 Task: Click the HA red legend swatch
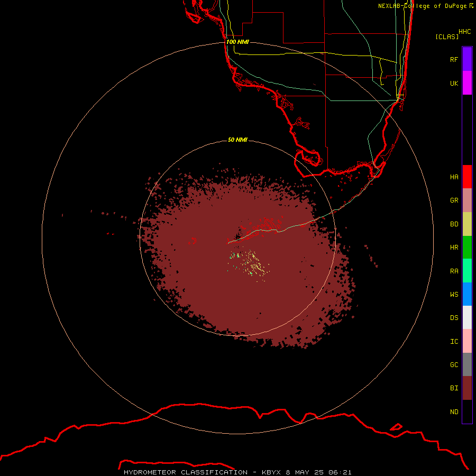pyautogui.click(x=467, y=177)
